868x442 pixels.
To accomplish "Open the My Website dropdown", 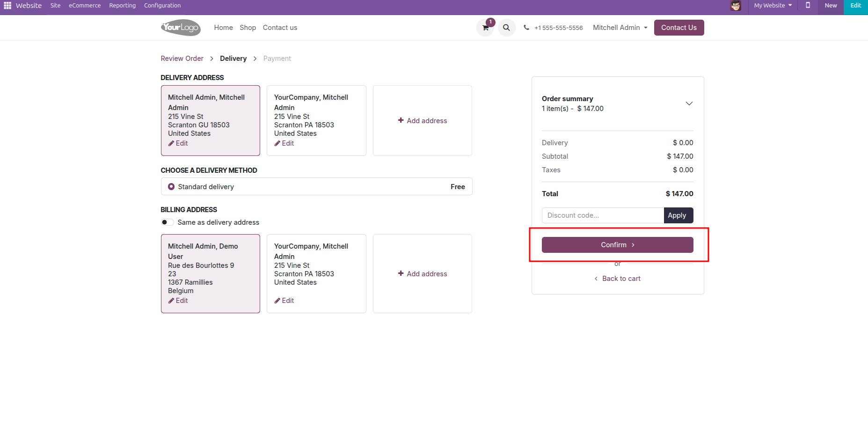I will pos(773,6).
